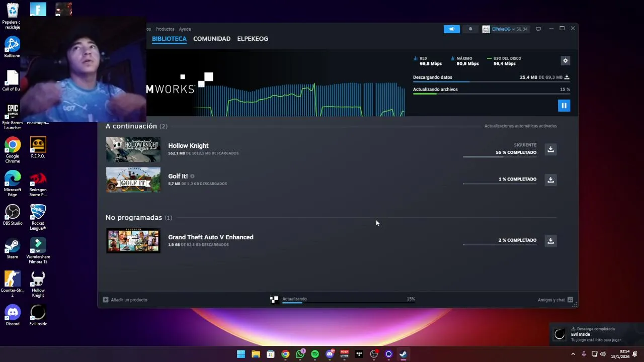Open WhatsApp from the taskbar

click(x=300, y=354)
